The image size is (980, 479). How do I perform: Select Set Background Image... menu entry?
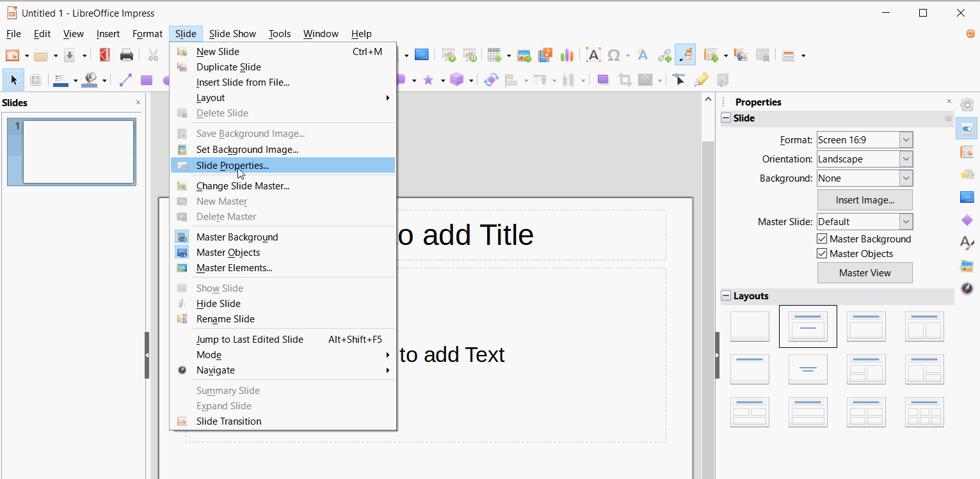coord(283,150)
